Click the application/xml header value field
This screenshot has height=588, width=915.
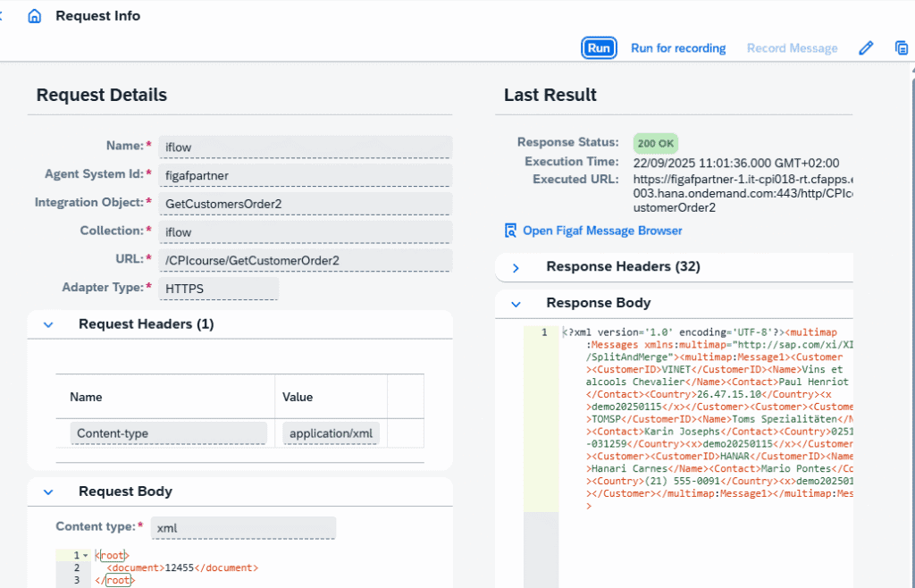coord(331,433)
